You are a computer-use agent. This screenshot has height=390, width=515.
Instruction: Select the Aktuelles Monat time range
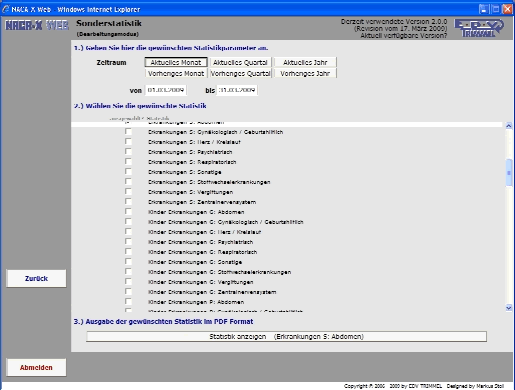point(176,62)
